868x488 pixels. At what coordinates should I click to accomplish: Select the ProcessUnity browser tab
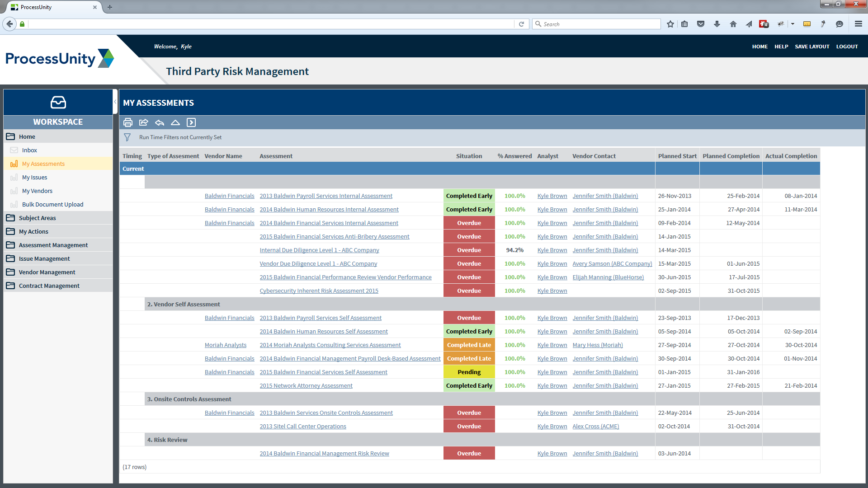pos(53,7)
